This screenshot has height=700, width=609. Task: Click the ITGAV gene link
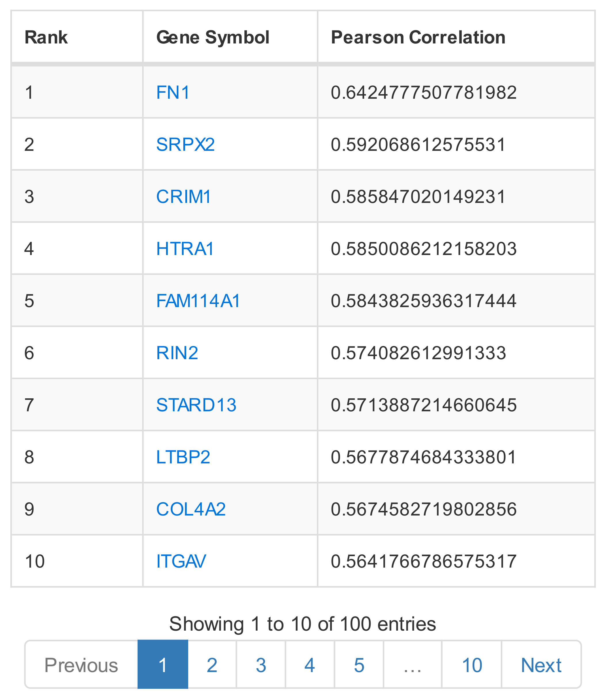click(181, 561)
